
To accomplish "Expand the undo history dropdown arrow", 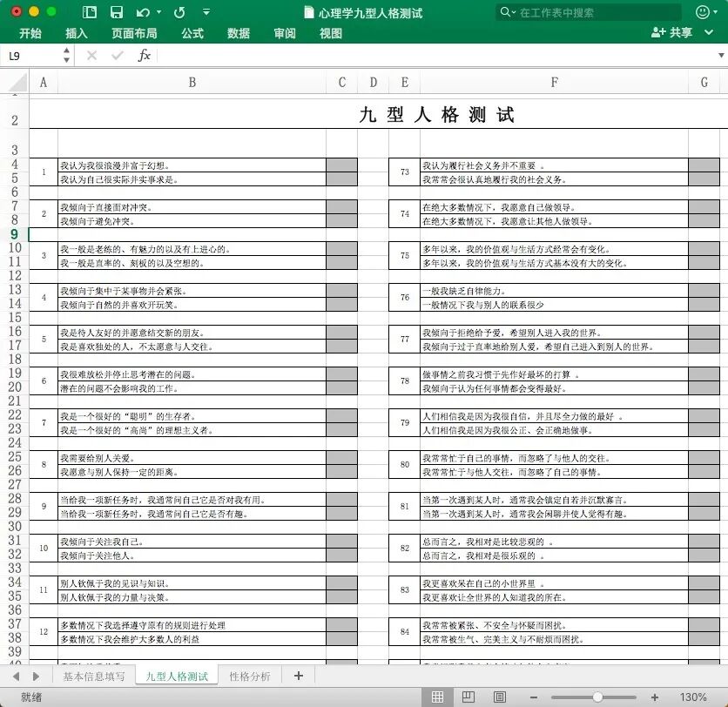I will (159, 12).
